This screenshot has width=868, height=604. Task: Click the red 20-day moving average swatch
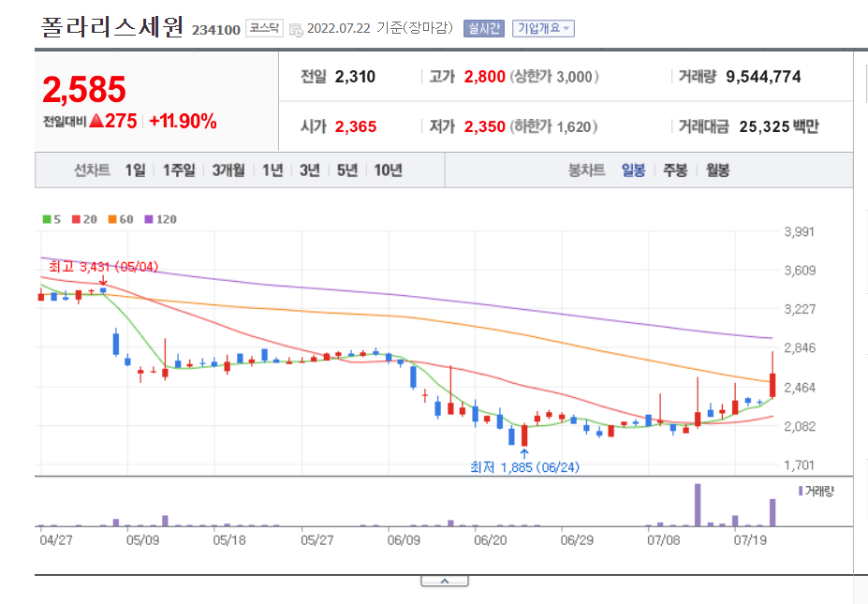pos(77,219)
